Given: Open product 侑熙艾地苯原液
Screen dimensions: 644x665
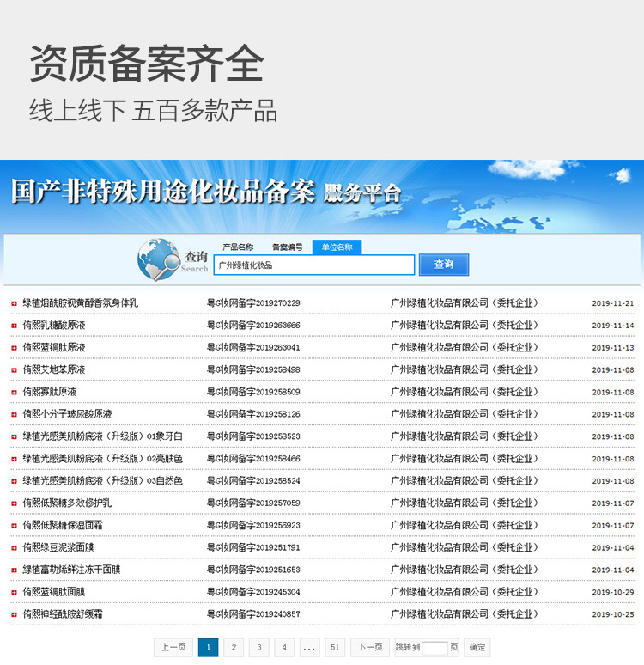Looking at the screenshot, I should (54, 369).
